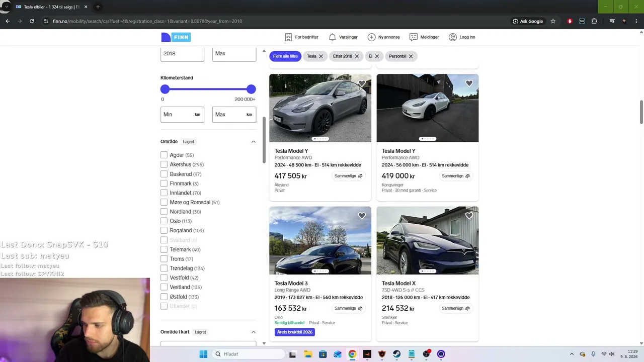The image size is (644, 362).
Task: Remove the Etter 2018 filter chip
Action: coord(357,56)
